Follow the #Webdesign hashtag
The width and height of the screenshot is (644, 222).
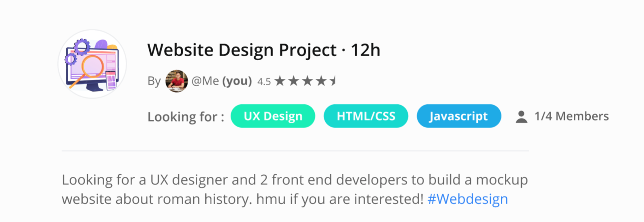coord(468,199)
